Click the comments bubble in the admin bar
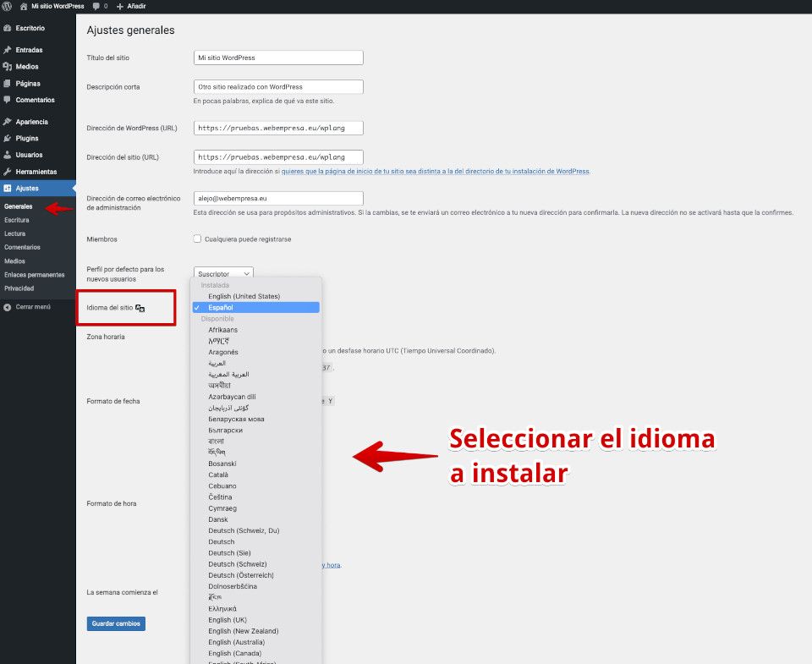This screenshot has width=812, height=664. (98, 7)
